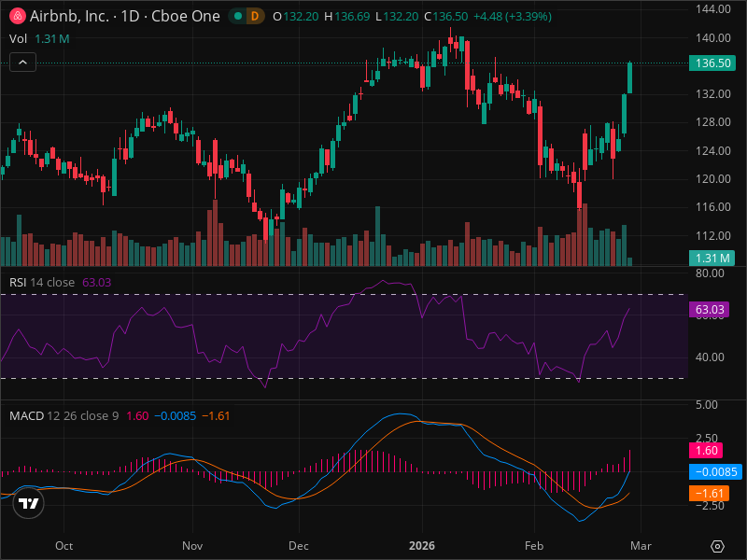The image size is (747, 560).
Task: Click the 2026 label on time axis
Action: point(422,546)
